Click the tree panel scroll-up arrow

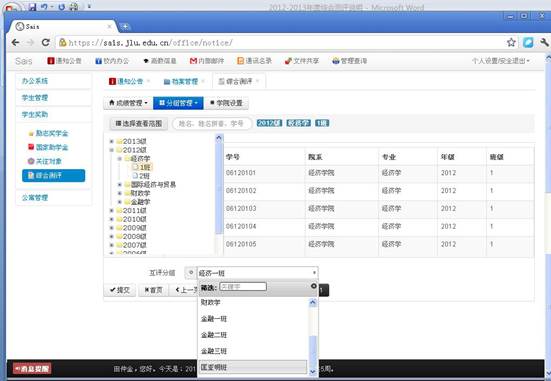219,138
